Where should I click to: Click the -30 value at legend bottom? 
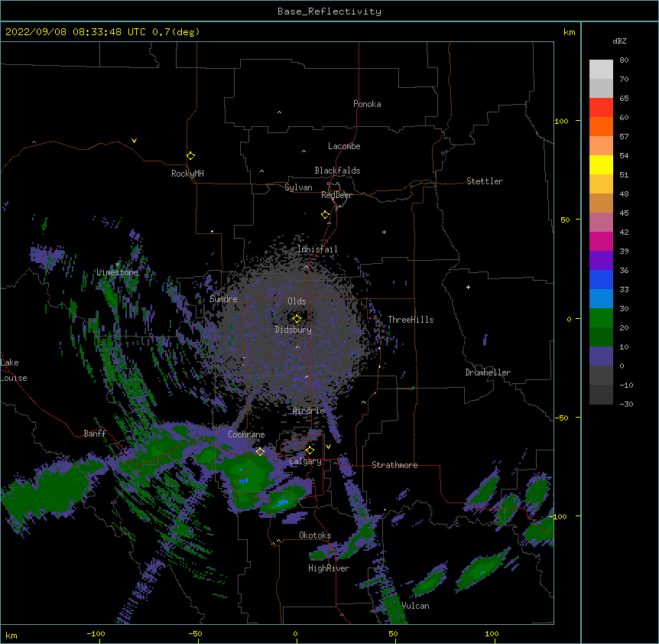click(x=626, y=405)
